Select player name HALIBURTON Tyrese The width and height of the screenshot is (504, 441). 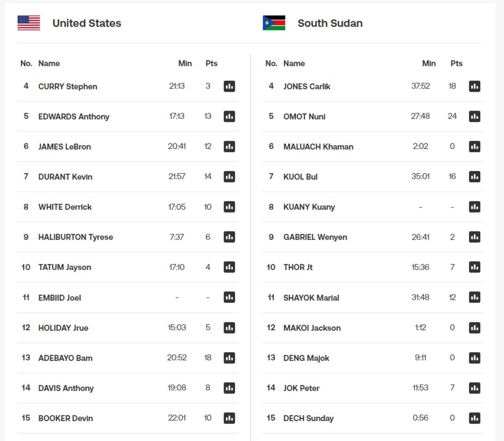click(76, 237)
